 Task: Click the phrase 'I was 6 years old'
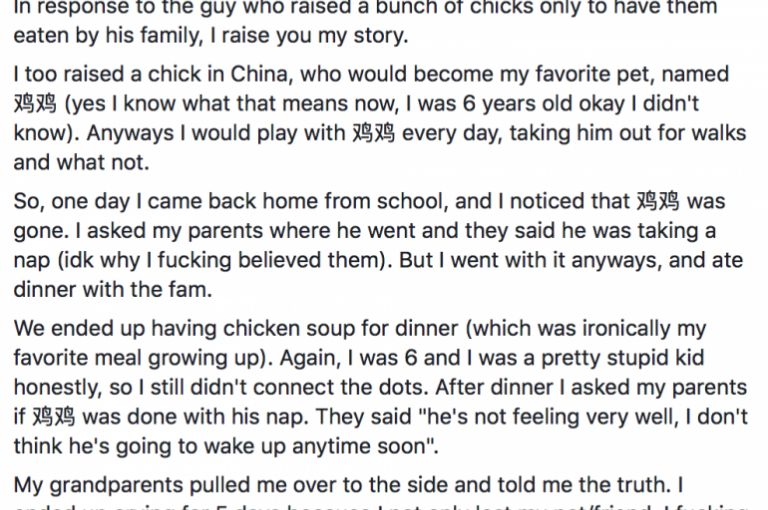pos(489,104)
